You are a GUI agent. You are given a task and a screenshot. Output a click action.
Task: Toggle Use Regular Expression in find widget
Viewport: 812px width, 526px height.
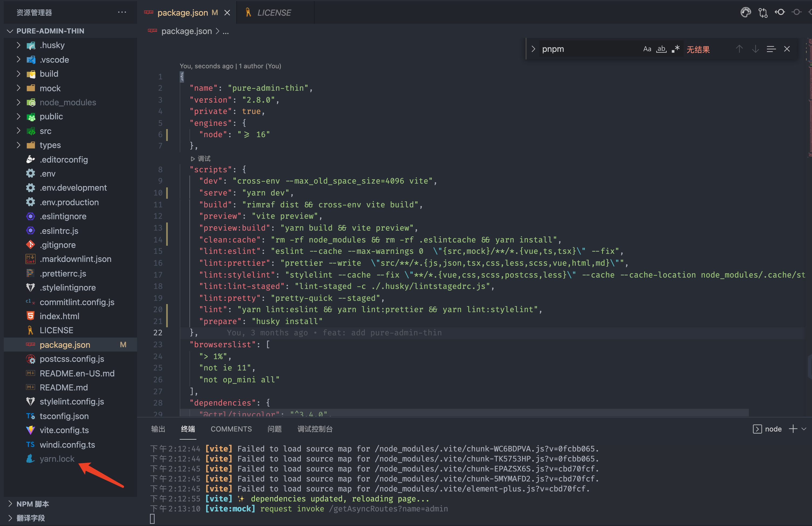tap(675, 49)
